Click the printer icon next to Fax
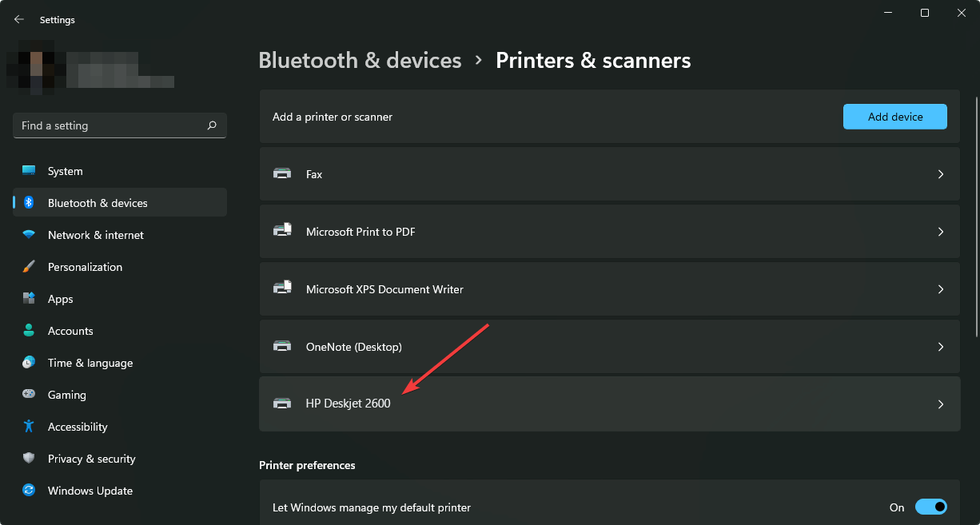This screenshot has height=525, width=980. click(x=282, y=173)
